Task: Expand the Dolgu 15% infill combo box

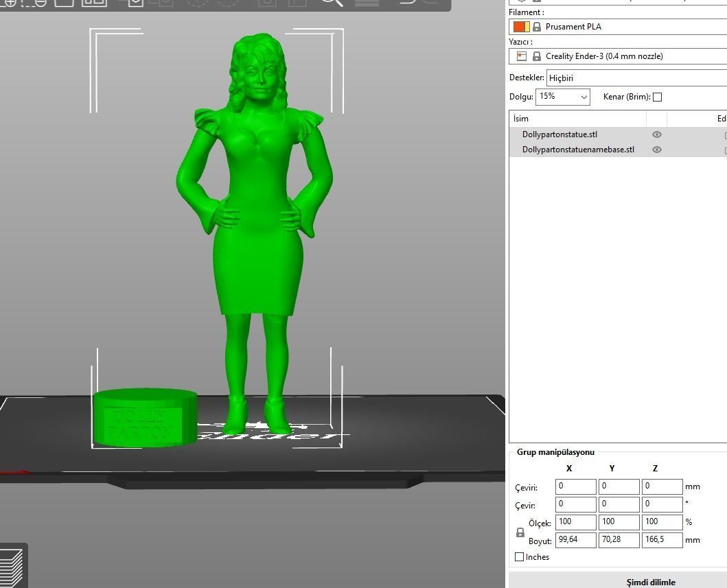Action: click(x=563, y=97)
